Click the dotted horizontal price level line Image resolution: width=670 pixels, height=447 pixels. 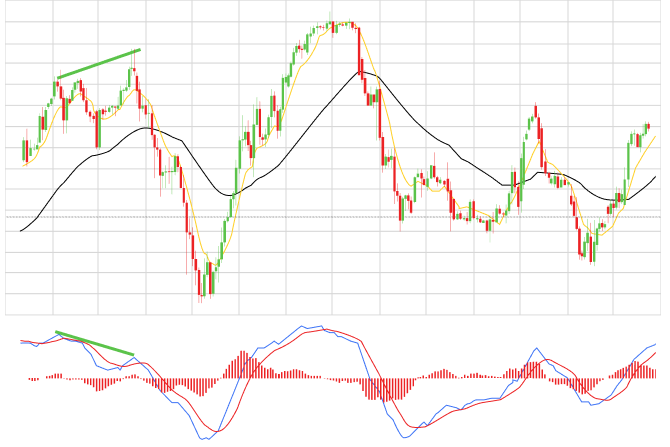[330, 217]
